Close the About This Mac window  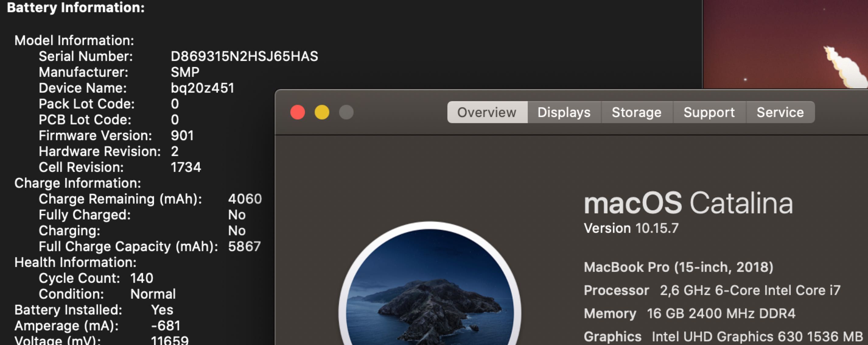pyautogui.click(x=298, y=112)
